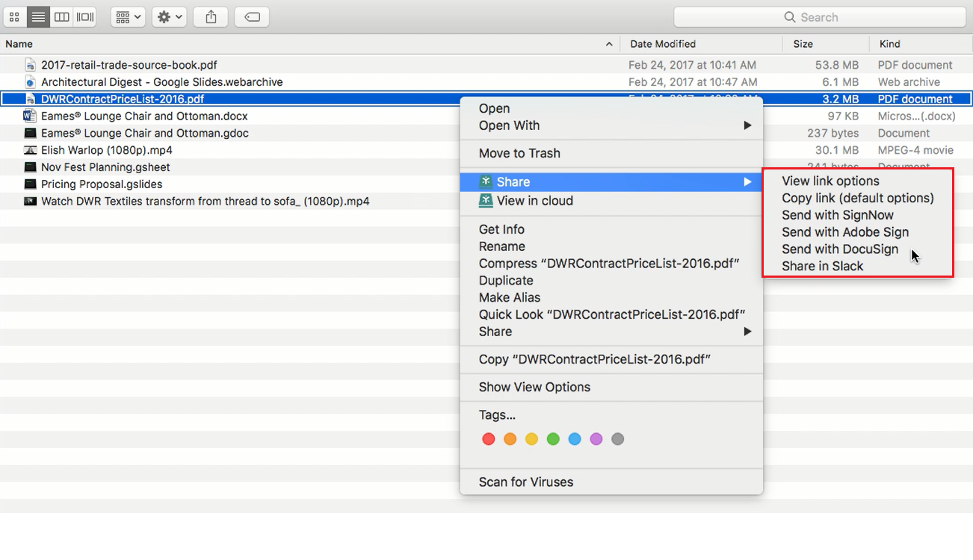Sort files by Date Modified column header
Viewport: 973px width, 560px height.
(662, 44)
